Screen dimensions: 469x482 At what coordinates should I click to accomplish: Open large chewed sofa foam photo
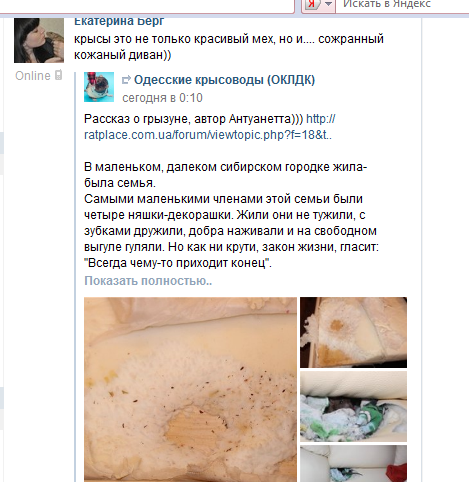click(x=190, y=389)
